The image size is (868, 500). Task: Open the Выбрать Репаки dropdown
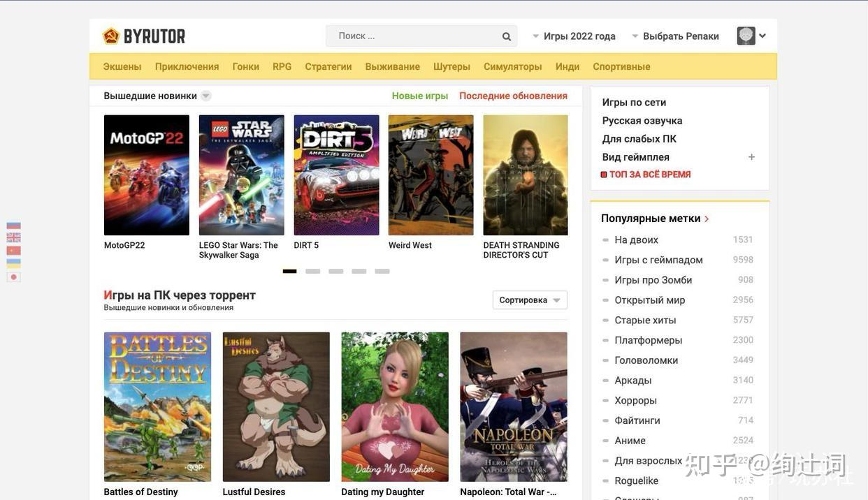coord(675,36)
